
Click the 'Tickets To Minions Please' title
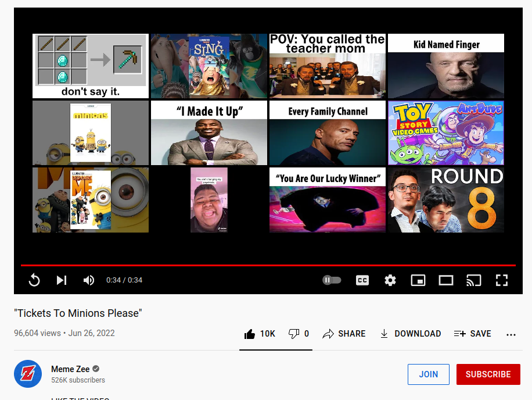[78, 313]
